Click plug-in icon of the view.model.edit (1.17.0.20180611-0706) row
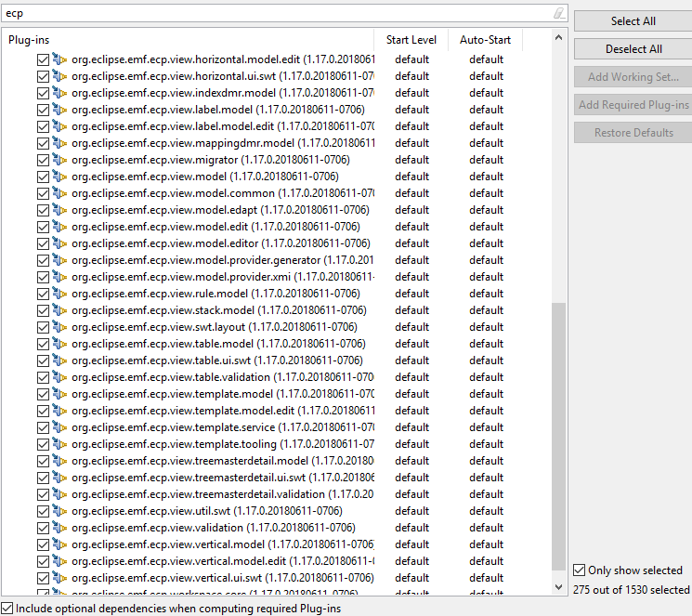692x616 pixels. tap(59, 227)
